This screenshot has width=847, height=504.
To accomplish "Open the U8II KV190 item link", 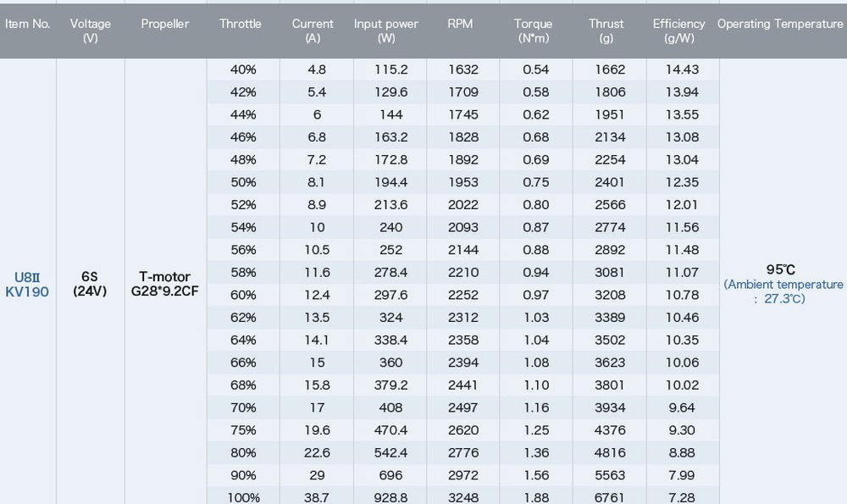I will click(31, 284).
